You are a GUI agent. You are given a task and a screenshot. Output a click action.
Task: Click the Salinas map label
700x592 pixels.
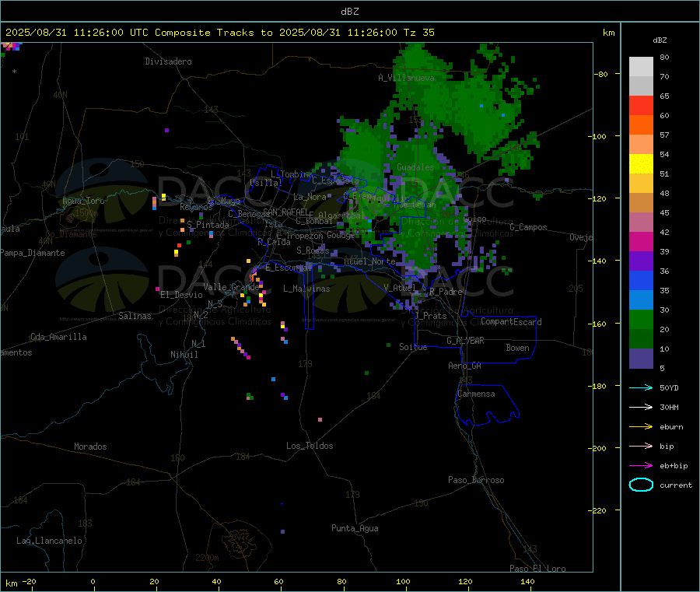[x=135, y=316]
